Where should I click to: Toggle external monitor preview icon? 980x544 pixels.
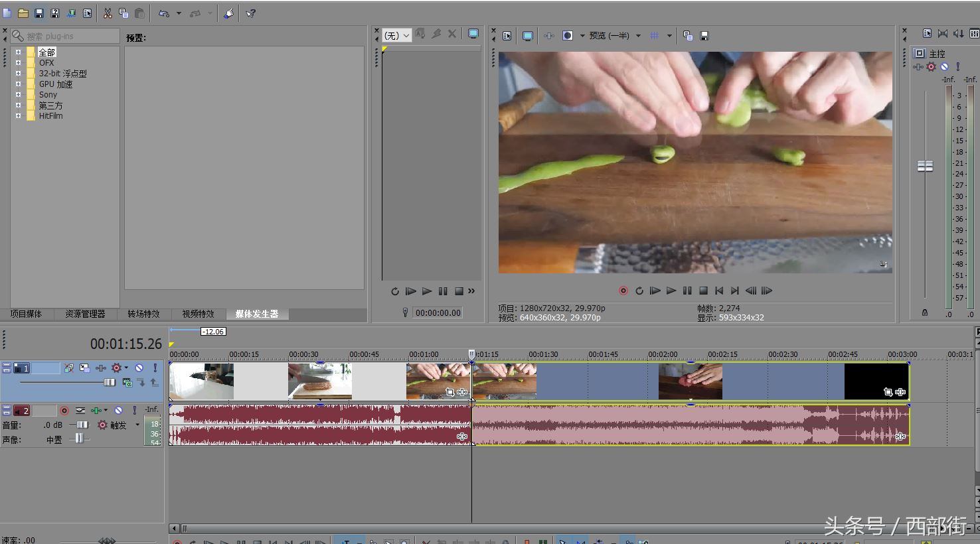[x=527, y=36]
